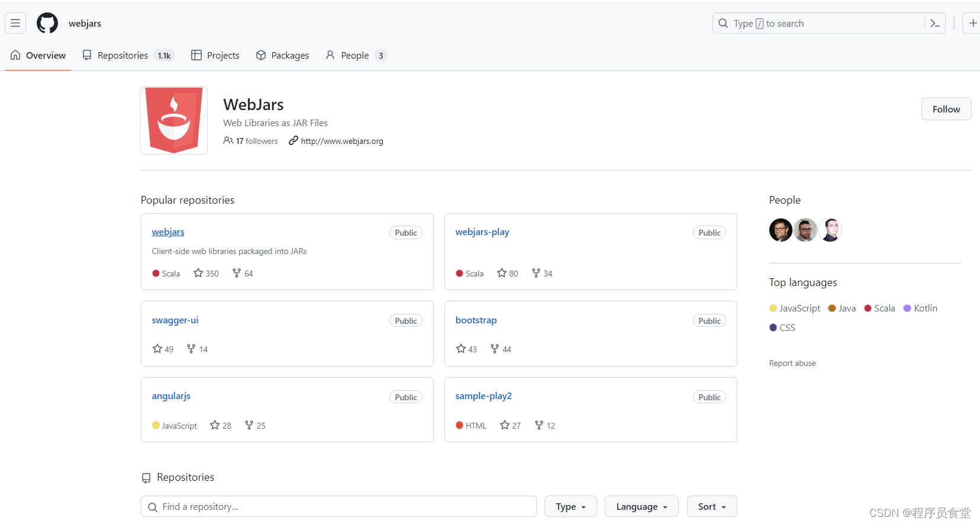Click fork count 12 on sample-play2

[x=545, y=425]
